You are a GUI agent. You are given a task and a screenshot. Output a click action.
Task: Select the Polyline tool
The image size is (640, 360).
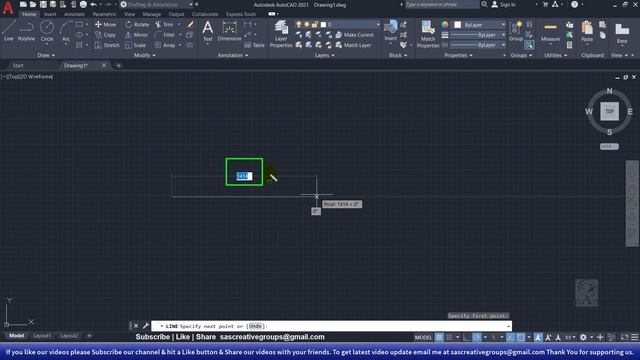[26, 31]
